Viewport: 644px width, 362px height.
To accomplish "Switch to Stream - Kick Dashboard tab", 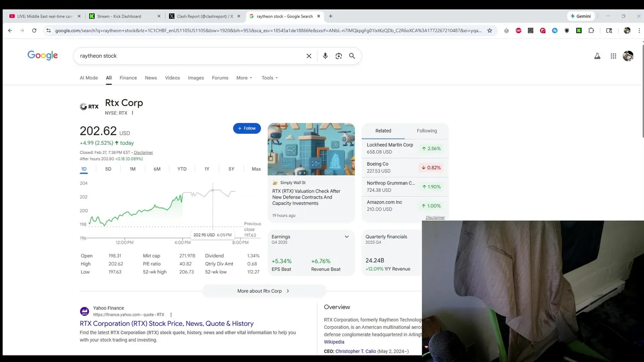I will tap(124, 16).
